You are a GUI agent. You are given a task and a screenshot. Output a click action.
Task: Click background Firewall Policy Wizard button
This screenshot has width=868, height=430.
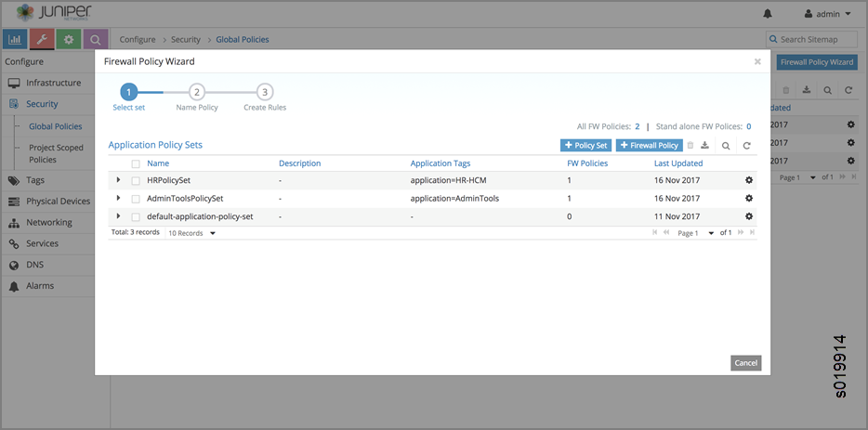tap(817, 62)
